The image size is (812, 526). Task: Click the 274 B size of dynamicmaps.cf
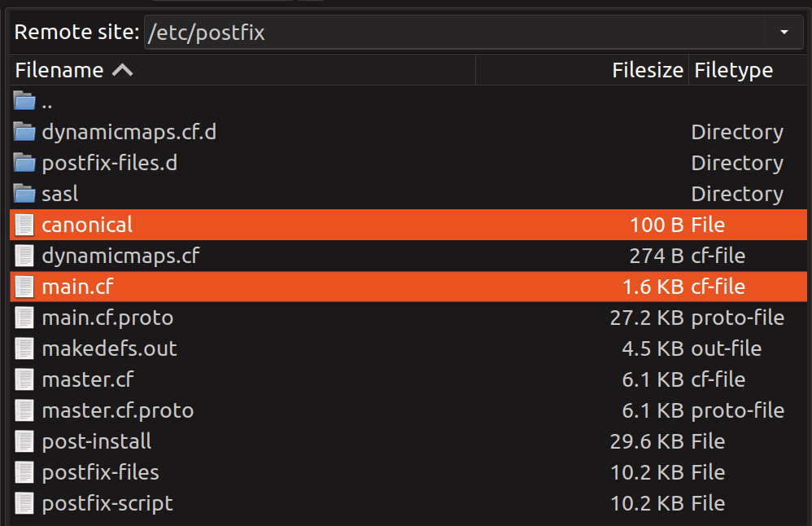coord(657,256)
